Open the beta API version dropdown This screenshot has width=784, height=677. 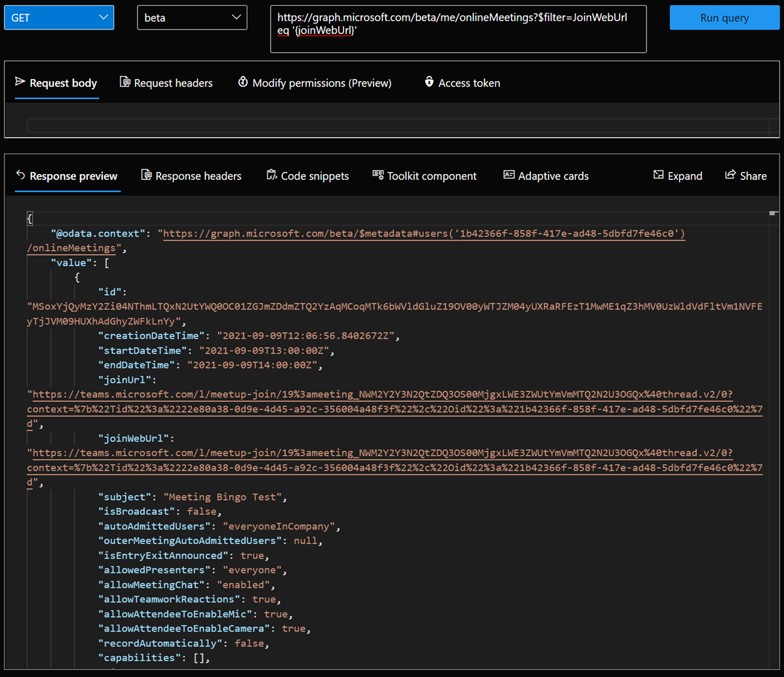192,18
